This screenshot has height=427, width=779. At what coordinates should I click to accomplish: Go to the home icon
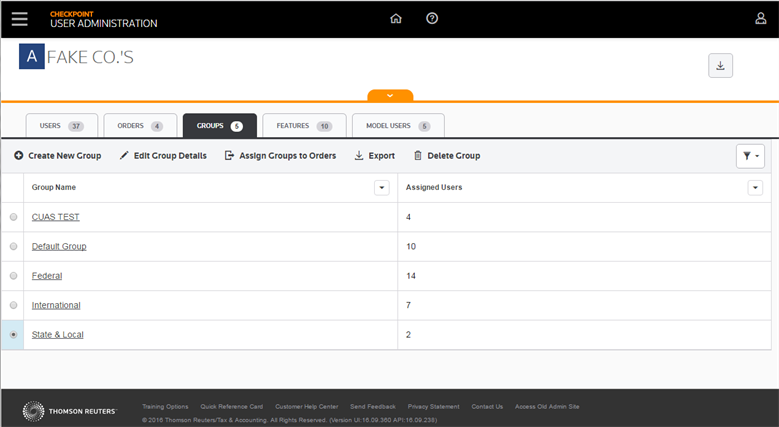396,19
